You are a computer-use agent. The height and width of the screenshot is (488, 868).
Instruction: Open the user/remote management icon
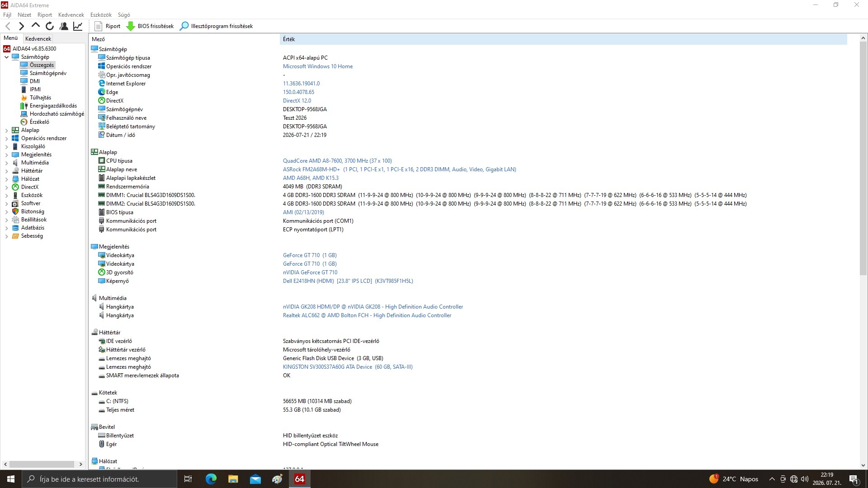[x=64, y=26]
